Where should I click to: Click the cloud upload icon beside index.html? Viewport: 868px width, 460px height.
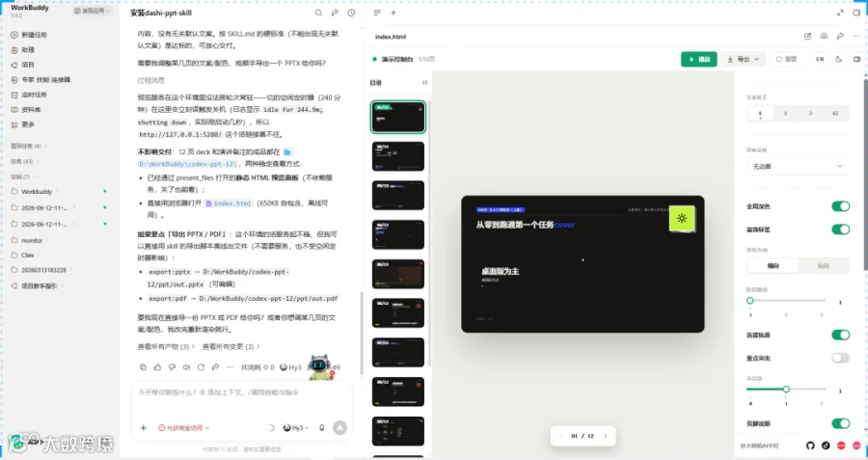point(824,36)
